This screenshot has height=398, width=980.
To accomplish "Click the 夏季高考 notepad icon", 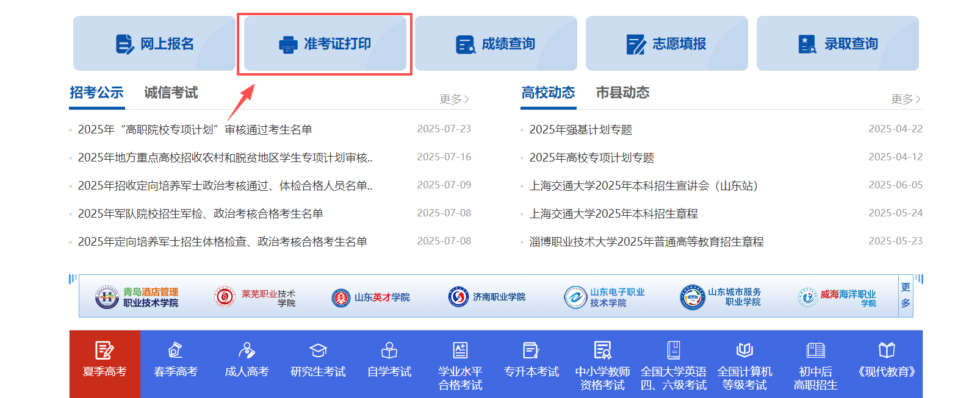I will click(104, 350).
